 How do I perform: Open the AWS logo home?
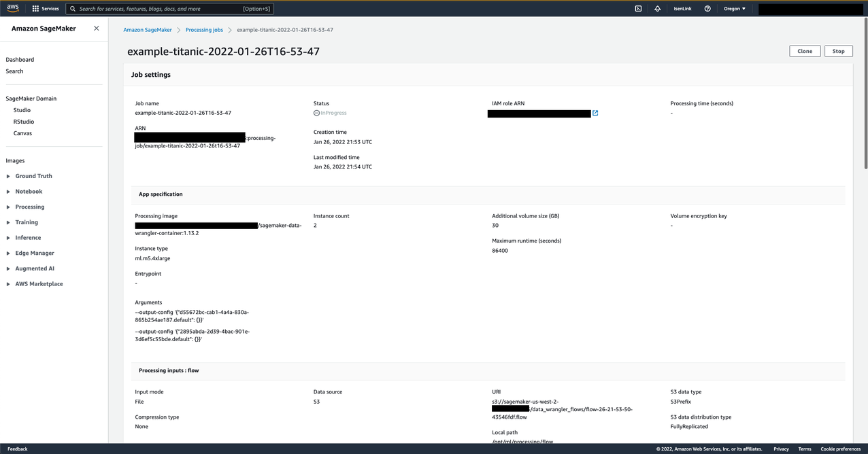pyautogui.click(x=13, y=8)
